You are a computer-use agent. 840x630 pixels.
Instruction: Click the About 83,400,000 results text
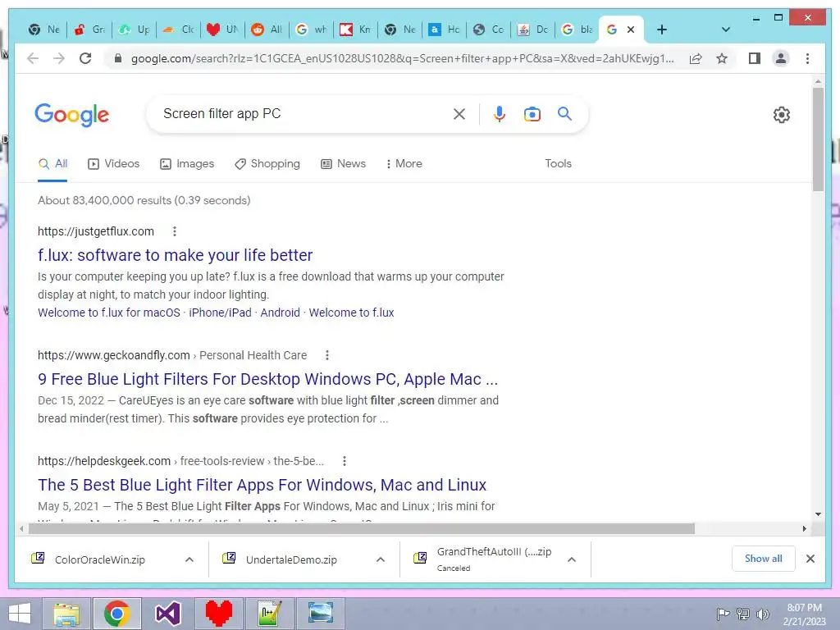(144, 200)
